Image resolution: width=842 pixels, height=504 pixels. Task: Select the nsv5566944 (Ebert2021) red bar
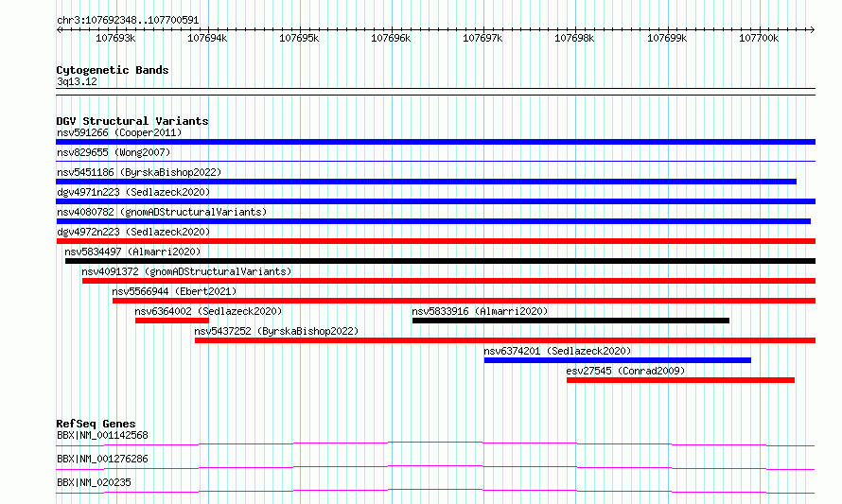point(464,301)
